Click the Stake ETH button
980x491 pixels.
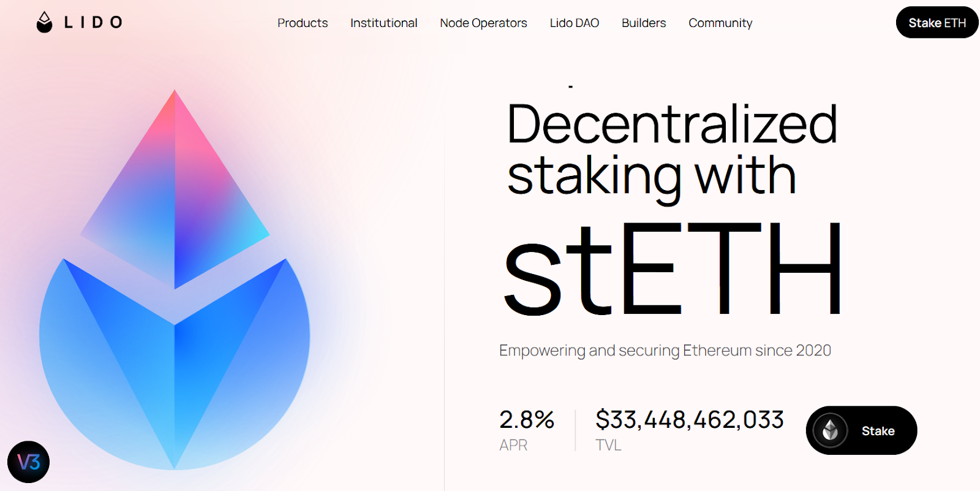pyautogui.click(x=937, y=23)
